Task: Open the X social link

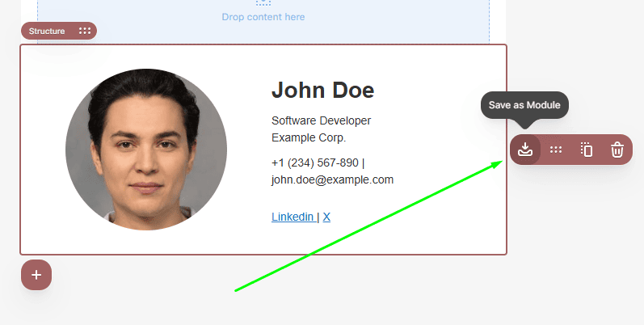Action: coord(326,217)
